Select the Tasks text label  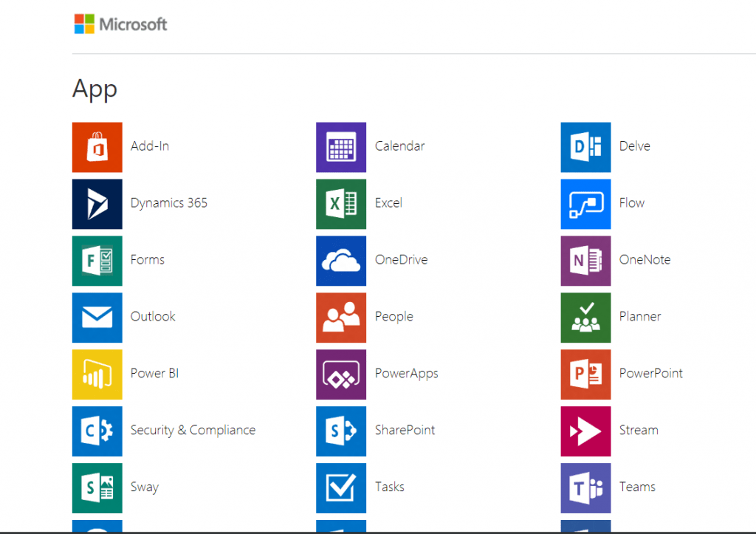click(389, 487)
